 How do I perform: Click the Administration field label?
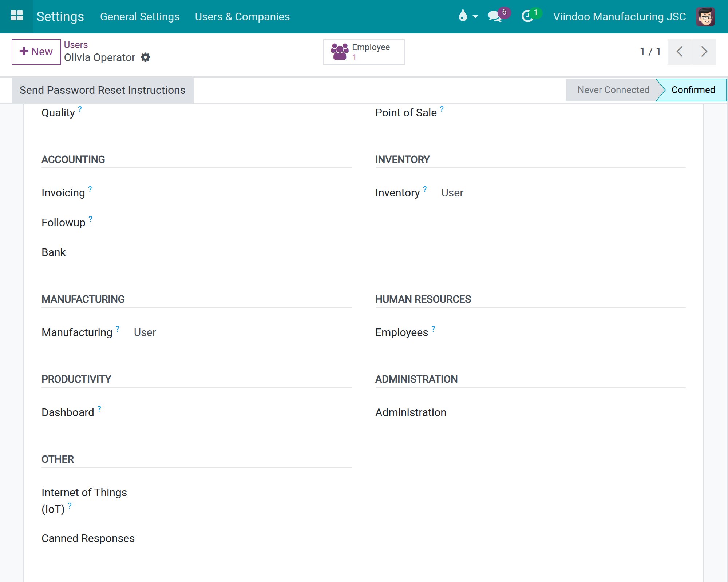point(411,412)
